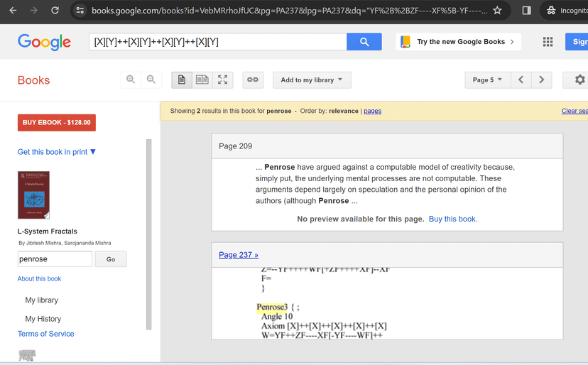This screenshot has width=588, height=365.
Task: Open My library in sidebar
Action: pos(42,300)
